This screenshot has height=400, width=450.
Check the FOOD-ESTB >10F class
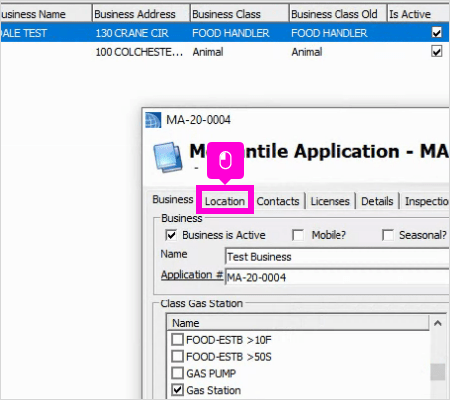point(177,340)
